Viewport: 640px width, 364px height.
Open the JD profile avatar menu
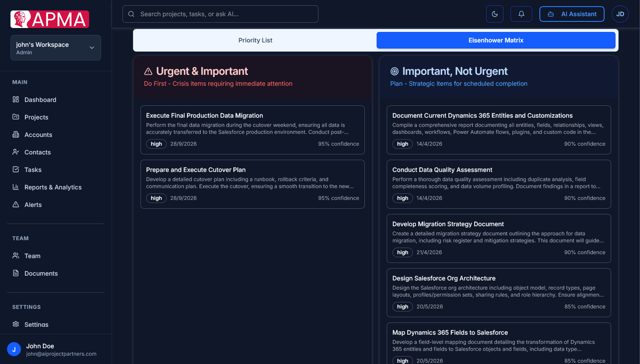pyautogui.click(x=620, y=14)
